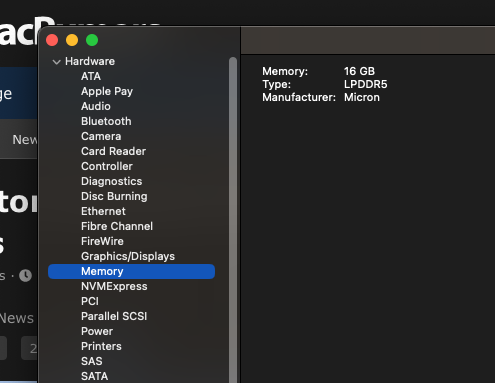Close the System Information window

click(x=52, y=40)
